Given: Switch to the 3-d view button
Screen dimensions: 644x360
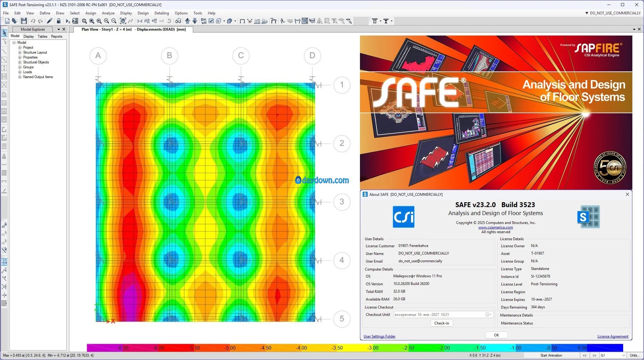Looking at the screenshot, I should (x=139, y=21).
